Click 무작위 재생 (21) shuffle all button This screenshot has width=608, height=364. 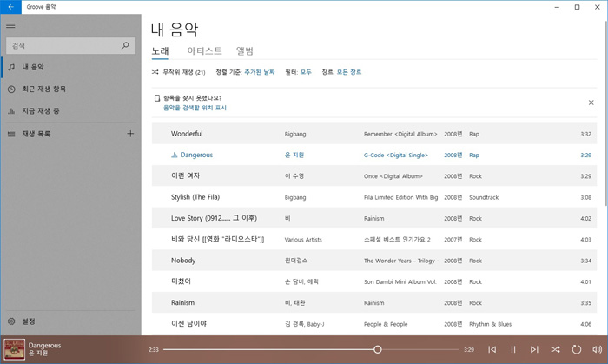point(178,72)
